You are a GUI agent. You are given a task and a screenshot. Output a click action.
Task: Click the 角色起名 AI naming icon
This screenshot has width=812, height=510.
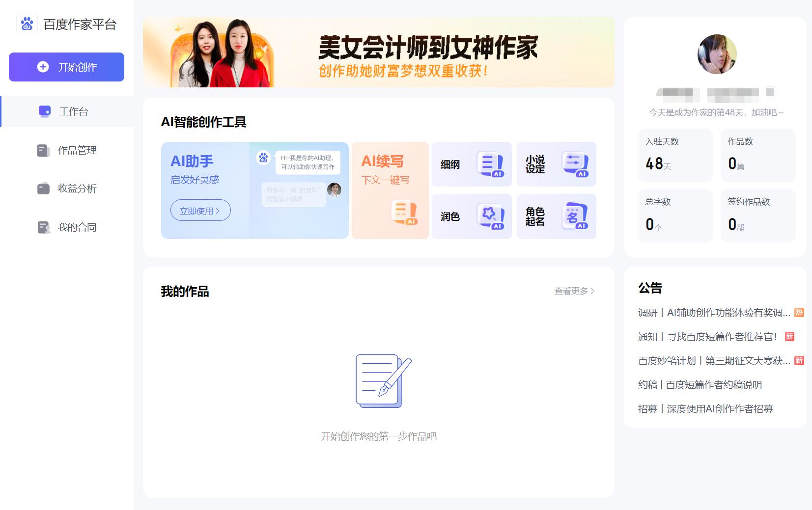pyautogui.click(x=575, y=216)
